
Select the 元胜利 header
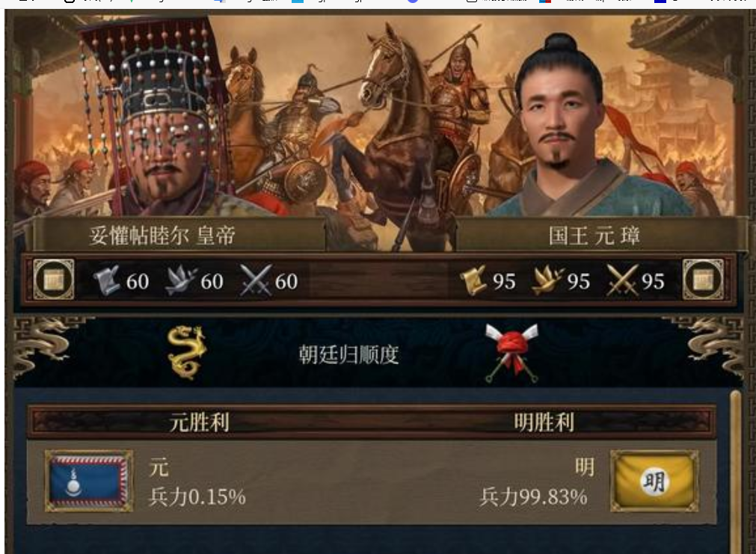point(199,422)
